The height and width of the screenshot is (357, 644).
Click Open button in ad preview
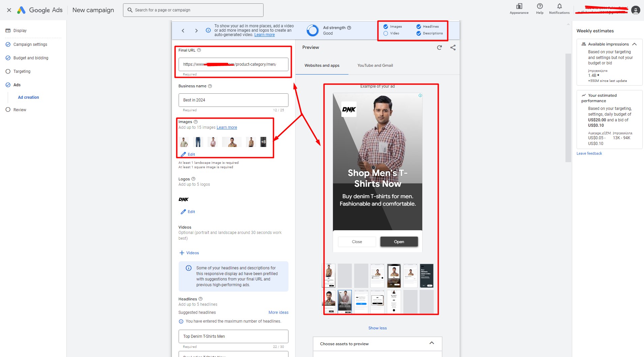pyautogui.click(x=399, y=242)
